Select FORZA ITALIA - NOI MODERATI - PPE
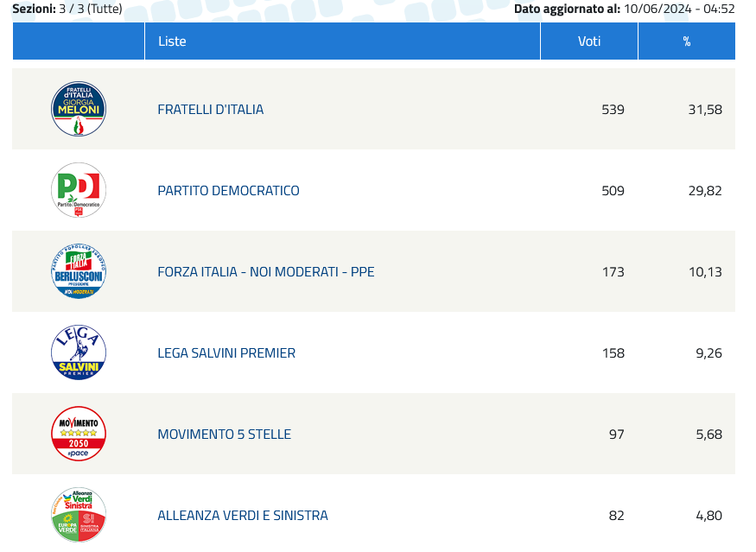 point(265,271)
